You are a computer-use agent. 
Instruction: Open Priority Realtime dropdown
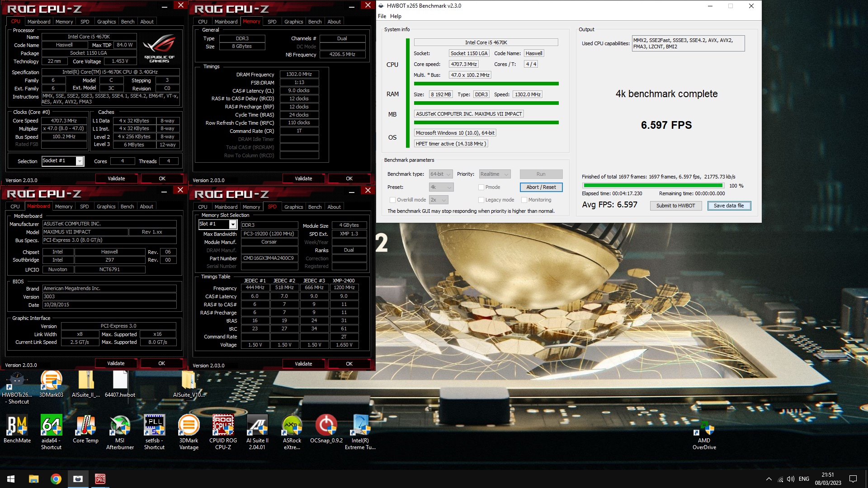[495, 174]
